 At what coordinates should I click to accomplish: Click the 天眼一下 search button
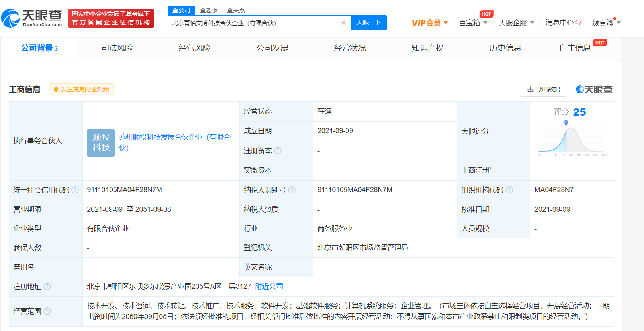tap(368, 22)
